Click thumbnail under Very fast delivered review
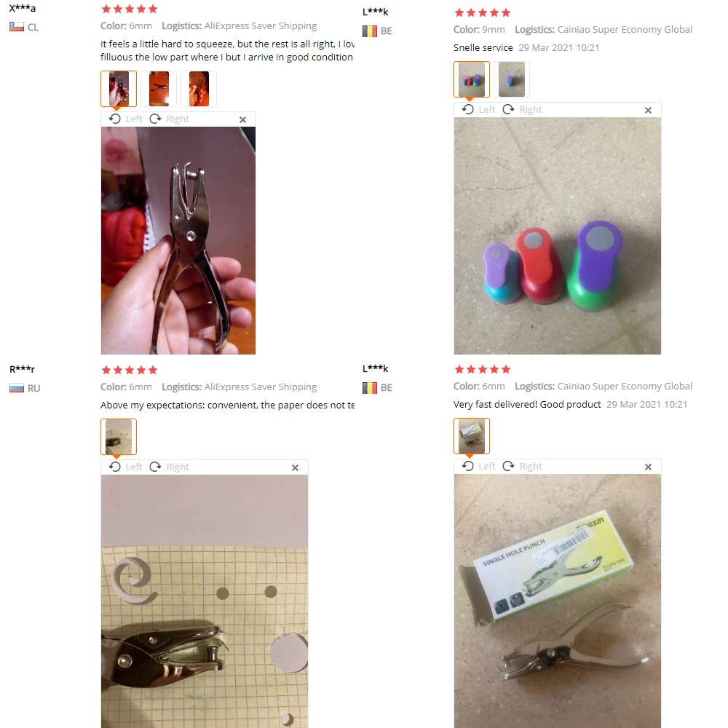 point(472,436)
